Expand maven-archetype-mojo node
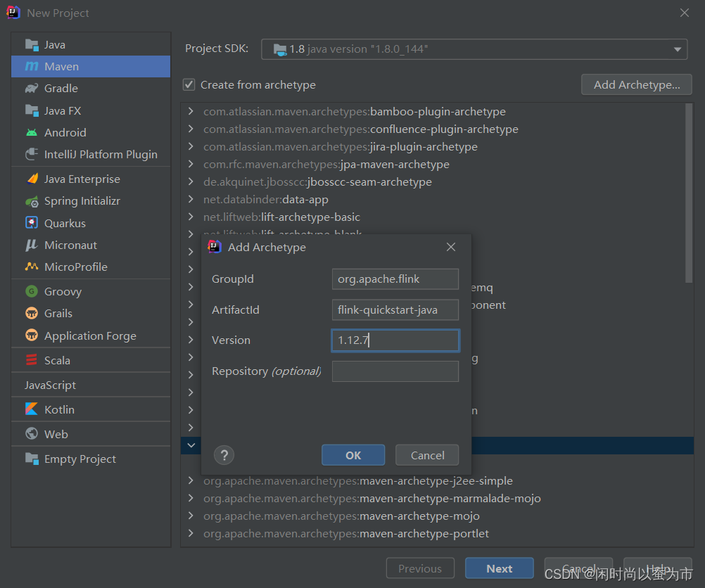 click(191, 516)
